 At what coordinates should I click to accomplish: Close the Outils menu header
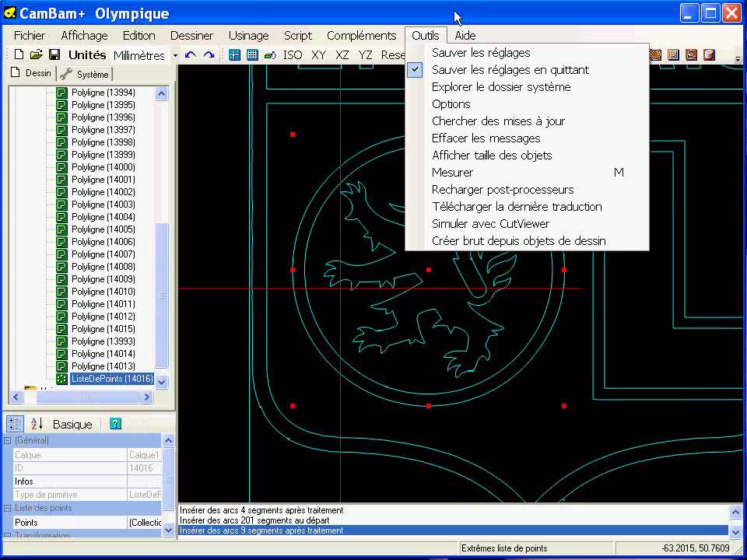[426, 36]
